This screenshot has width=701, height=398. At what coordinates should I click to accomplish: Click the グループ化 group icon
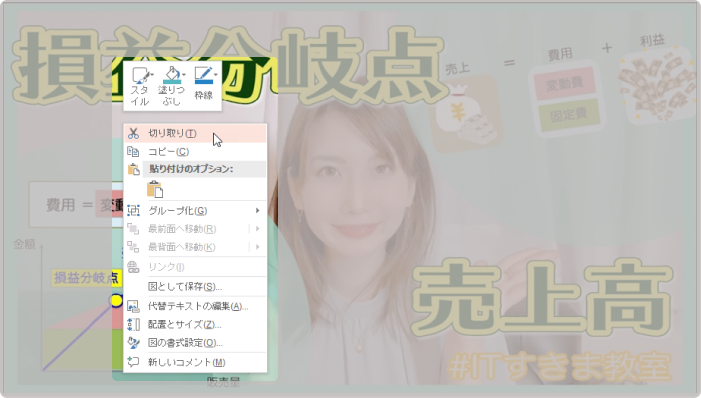click(133, 211)
